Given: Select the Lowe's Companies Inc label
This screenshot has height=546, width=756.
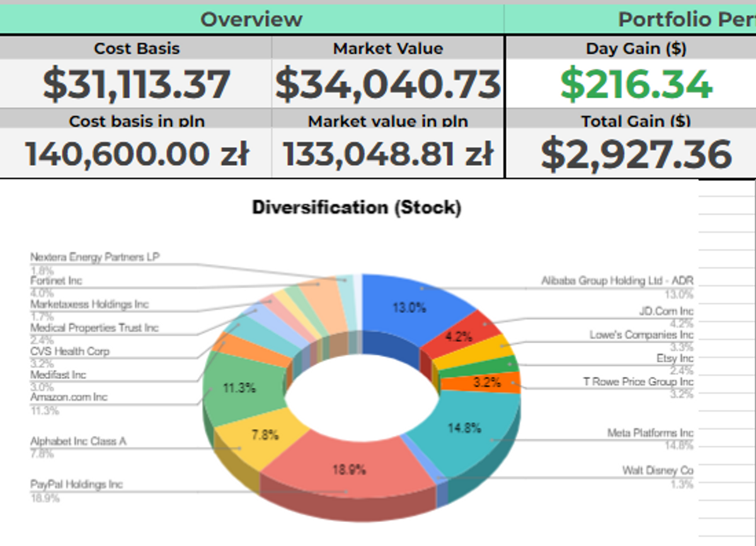Looking at the screenshot, I should coord(641,335).
